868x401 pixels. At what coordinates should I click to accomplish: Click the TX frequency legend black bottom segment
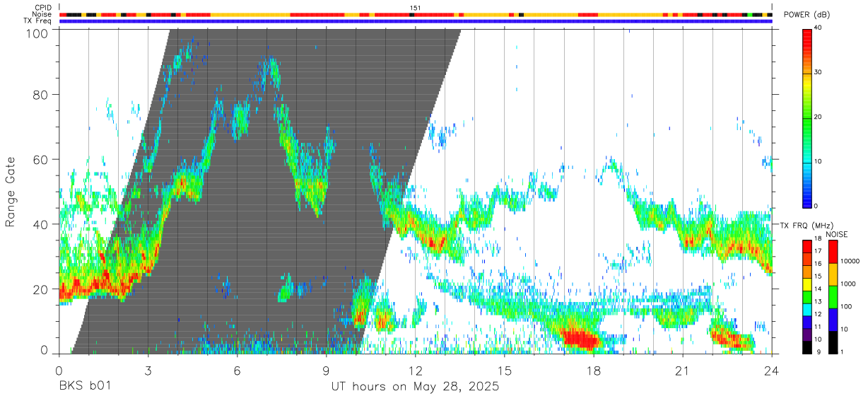click(807, 347)
